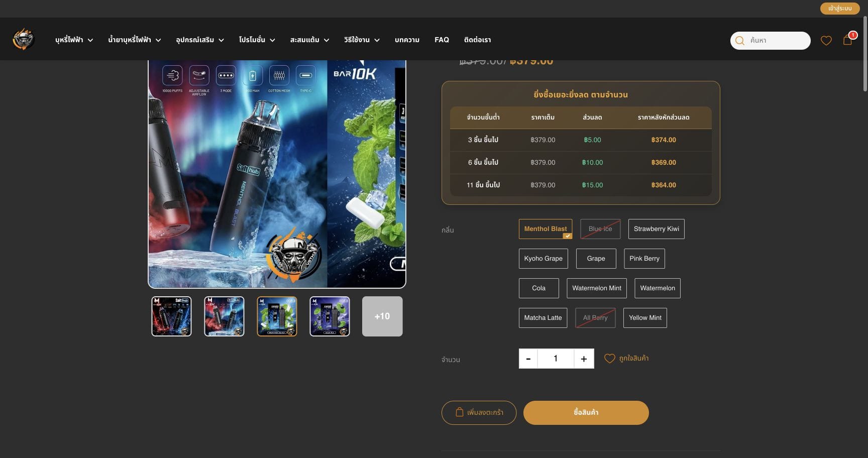Click the ฿364.00 discounted price

pyautogui.click(x=664, y=185)
